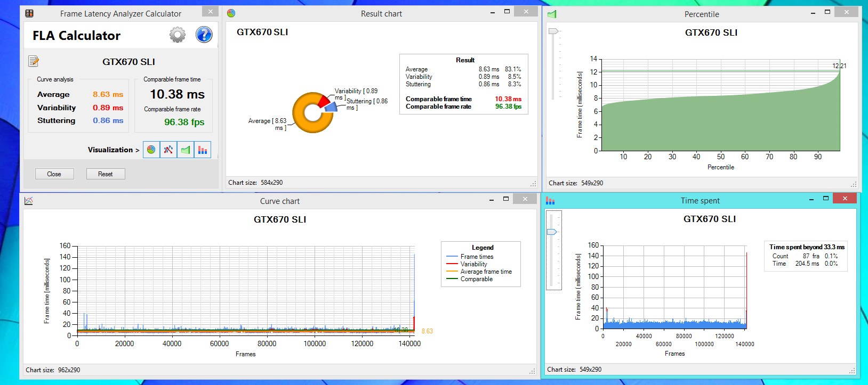Image resolution: width=868 pixels, height=385 pixels.
Task: Click the Close button in FLA Calculator
Action: [x=54, y=174]
